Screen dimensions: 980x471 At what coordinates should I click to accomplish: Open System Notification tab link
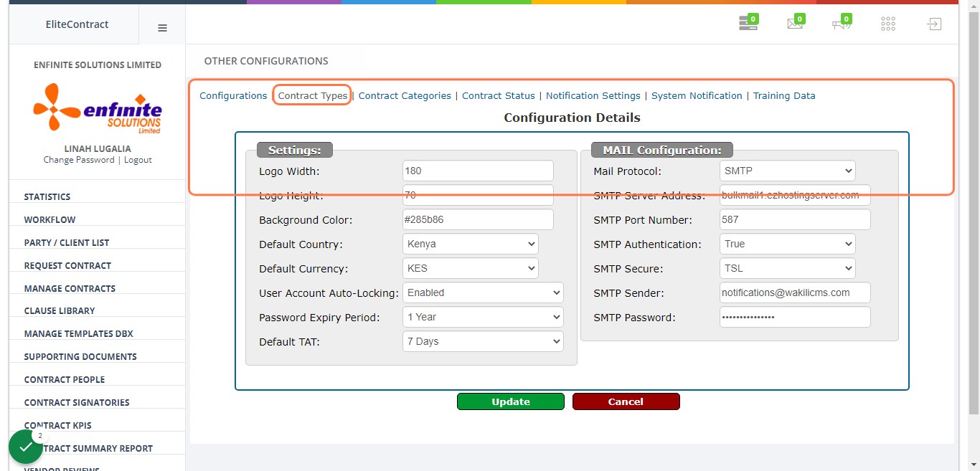(x=697, y=95)
